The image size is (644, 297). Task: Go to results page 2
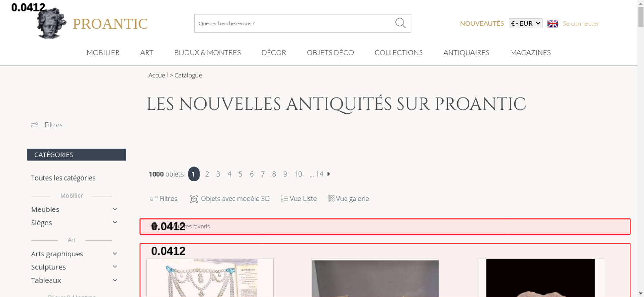tap(207, 174)
